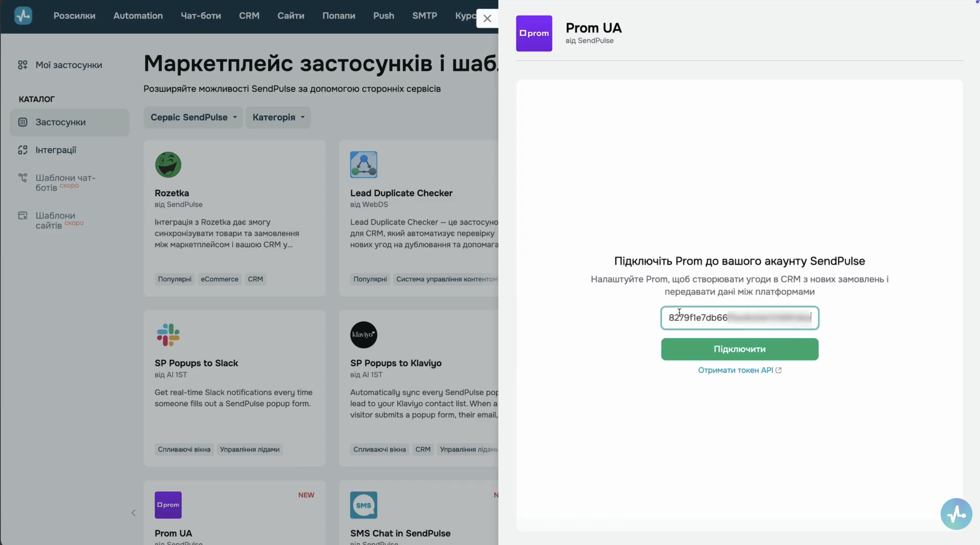
Task: Open the Push navigation item
Action: click(383, 16)
